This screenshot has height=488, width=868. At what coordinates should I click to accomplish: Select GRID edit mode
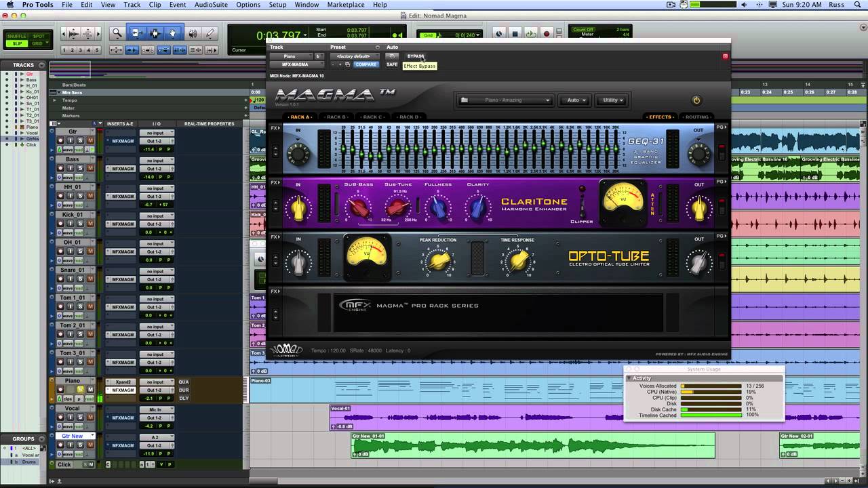(39, 43)
